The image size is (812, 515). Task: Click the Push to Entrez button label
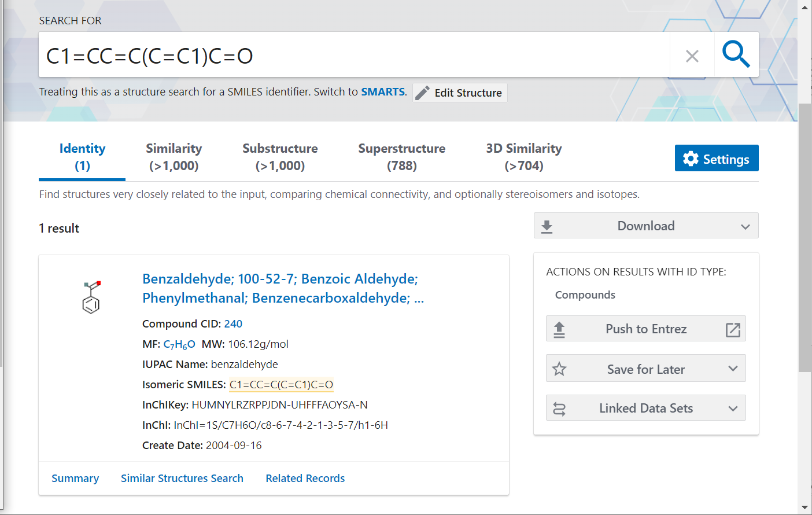[x=646, y=329]
